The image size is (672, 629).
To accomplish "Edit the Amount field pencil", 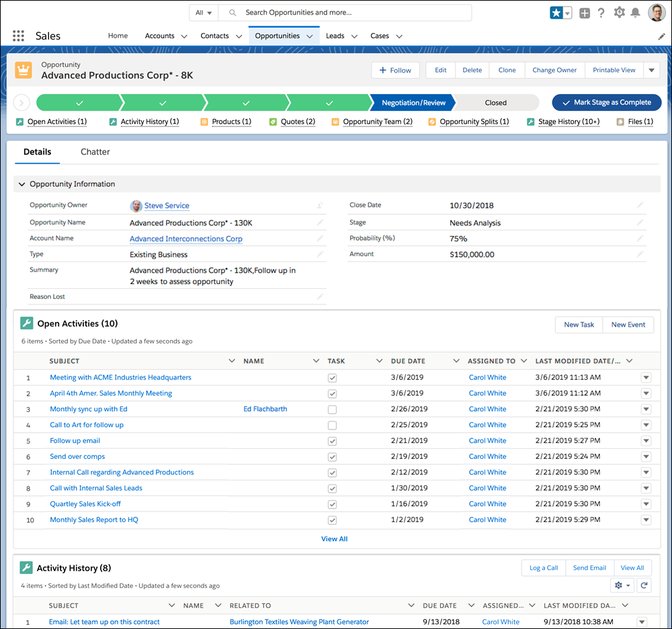I will coord(640,254).
